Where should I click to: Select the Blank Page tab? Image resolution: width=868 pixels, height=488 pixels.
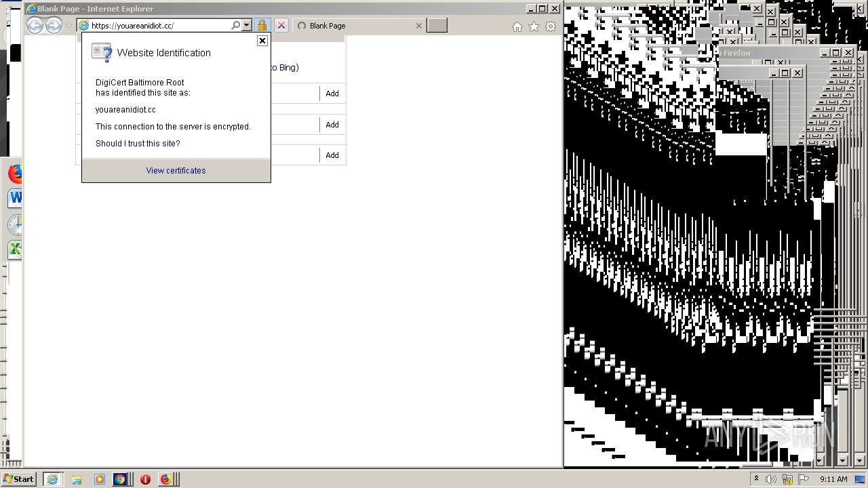[359, 26]
